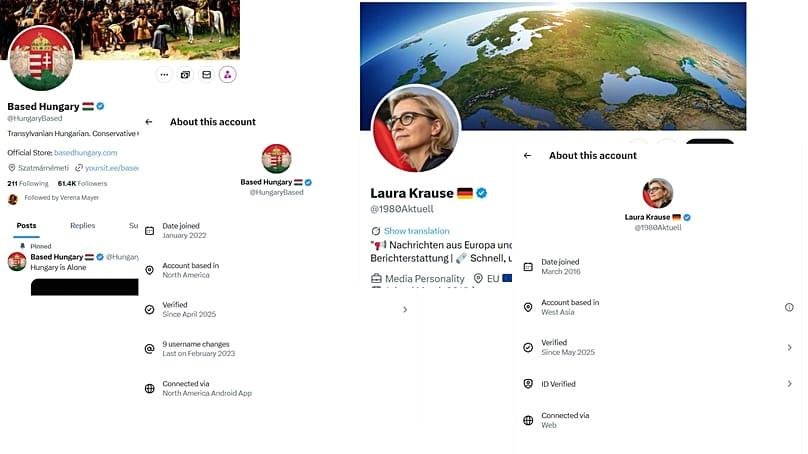Click the purple-outlined circle icon beside the envelope
The height and width of the screenshot is (454, 808).
point(227,74)
